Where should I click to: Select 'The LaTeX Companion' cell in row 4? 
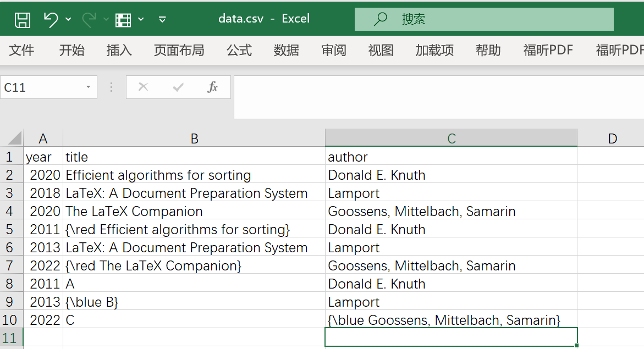pyautogui.click(x=194, y=211)
